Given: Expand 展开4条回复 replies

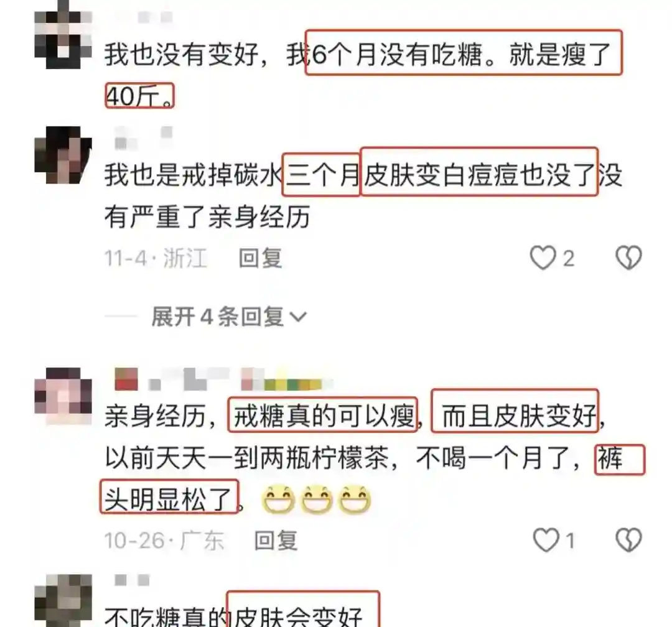Looking at the screenshot, I should (x=228, y=317).
